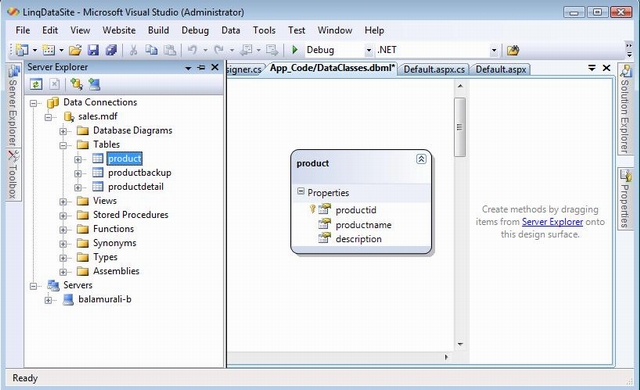Click the balamurali-b computer icon
640x390 pixels.
point(68,299)
